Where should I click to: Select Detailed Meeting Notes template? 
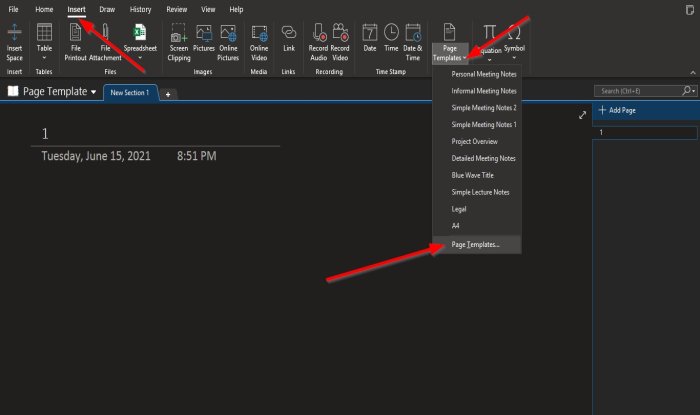(483, 158)
